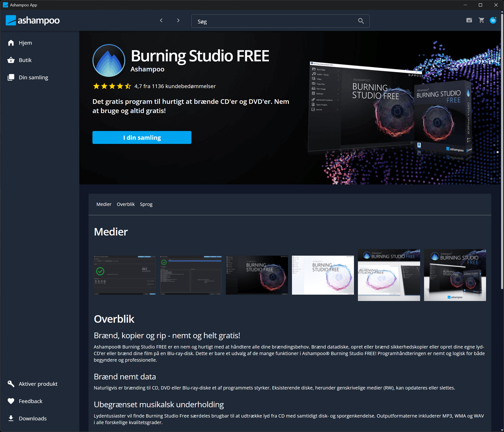504x432 pixels.
Task: Open second media thumbnail with progress bar
Action: click(191, 275)
